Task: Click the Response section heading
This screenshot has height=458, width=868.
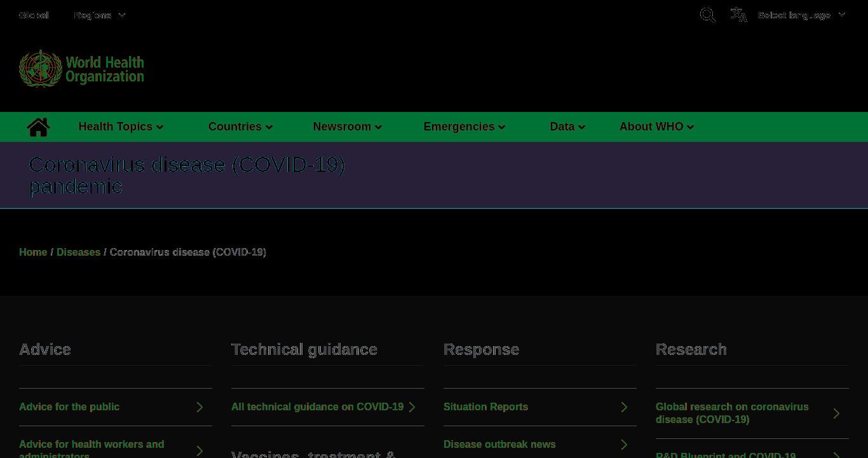Action: [481, 349]
